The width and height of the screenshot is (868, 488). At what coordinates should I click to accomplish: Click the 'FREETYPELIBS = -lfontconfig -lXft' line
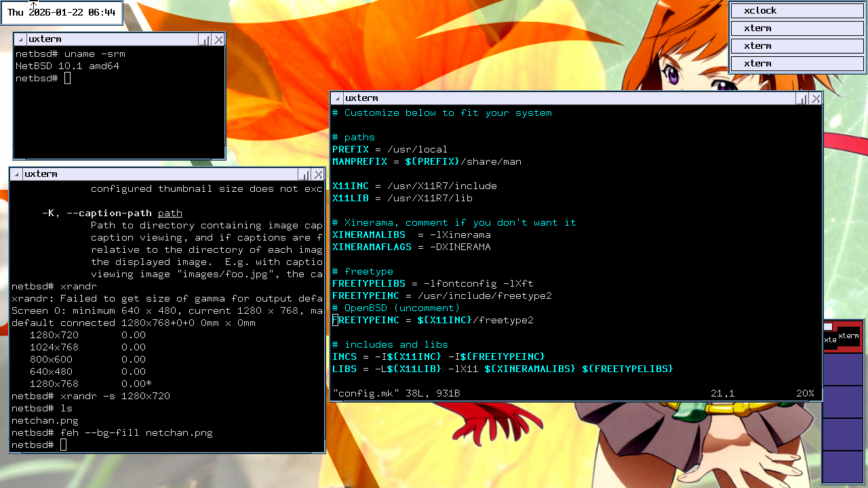pos(433,284)
